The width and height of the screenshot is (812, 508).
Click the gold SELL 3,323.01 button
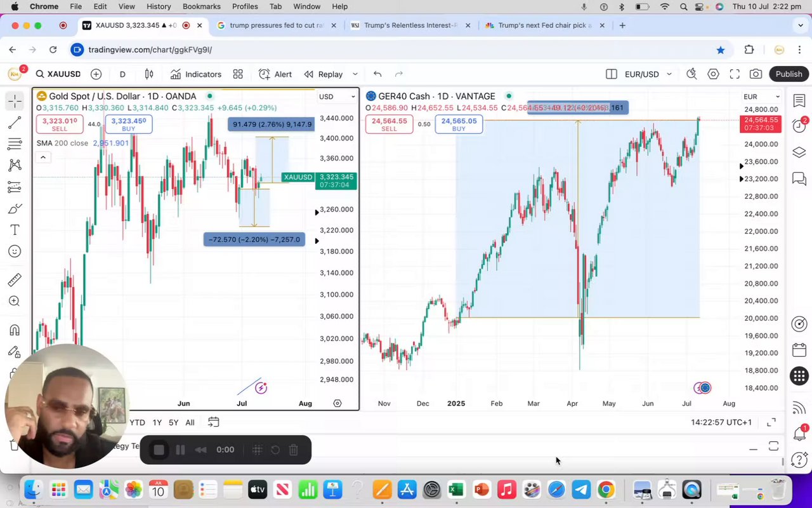click(x=60, y=124)
